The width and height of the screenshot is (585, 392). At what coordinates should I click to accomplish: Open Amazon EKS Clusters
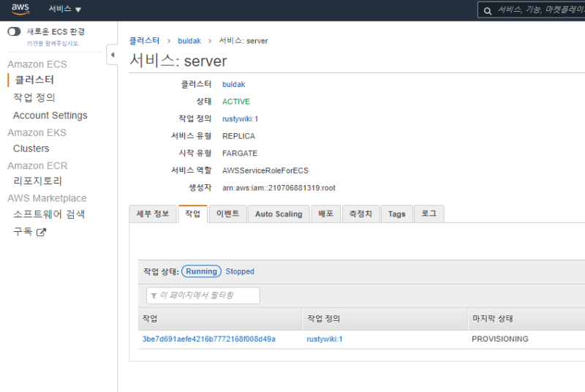pos(31,148)
